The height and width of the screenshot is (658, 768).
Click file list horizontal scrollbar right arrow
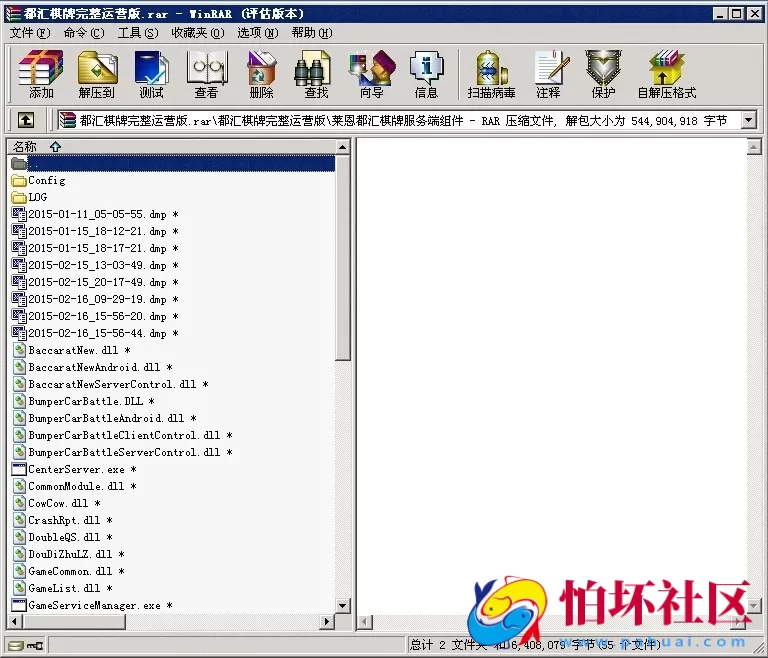coord(326,622)
